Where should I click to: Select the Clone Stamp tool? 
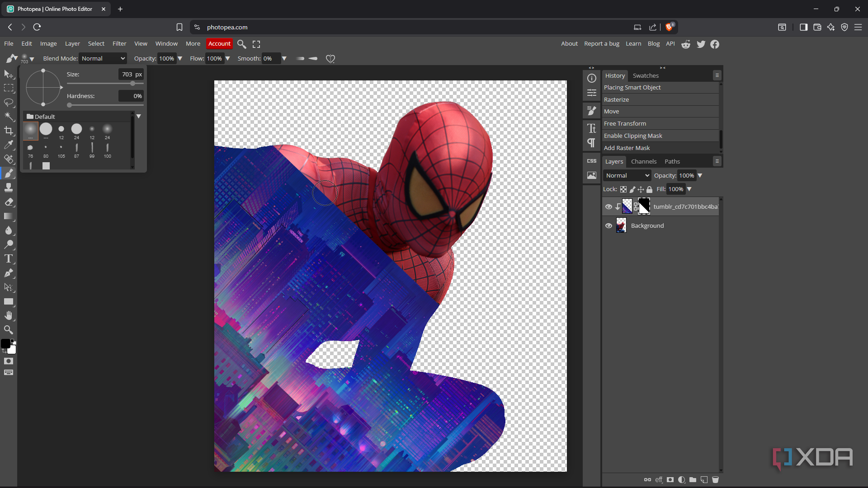tap(9, 188)
